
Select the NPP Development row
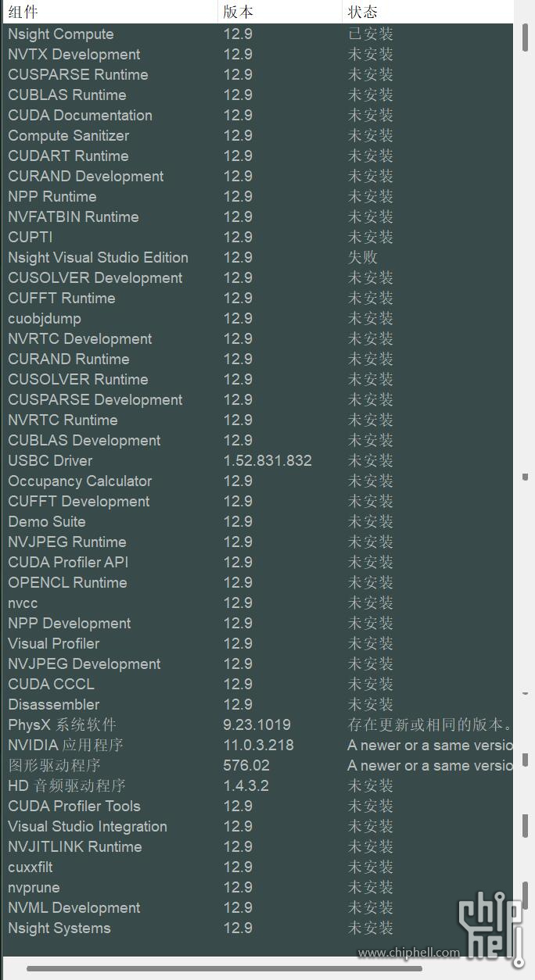click(x=258, y=624)
